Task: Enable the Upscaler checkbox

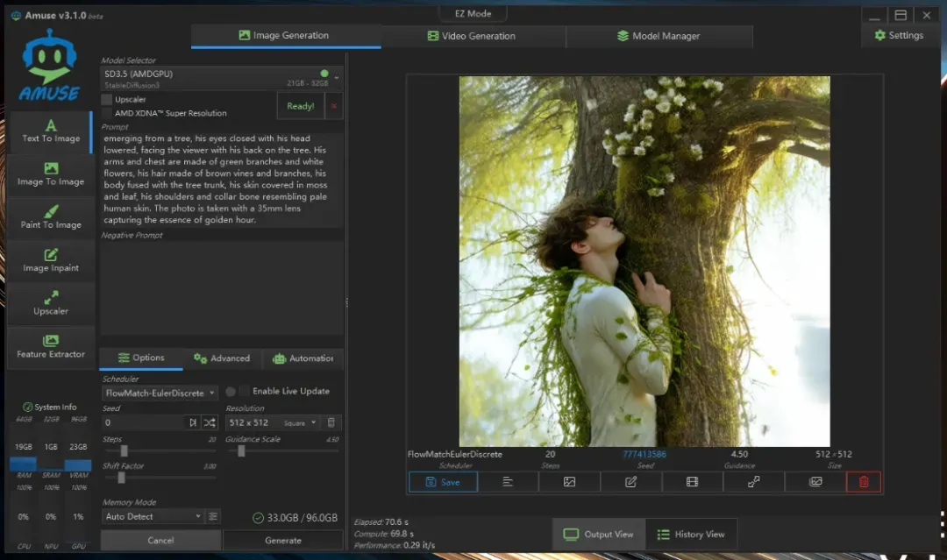Action: 107,100
